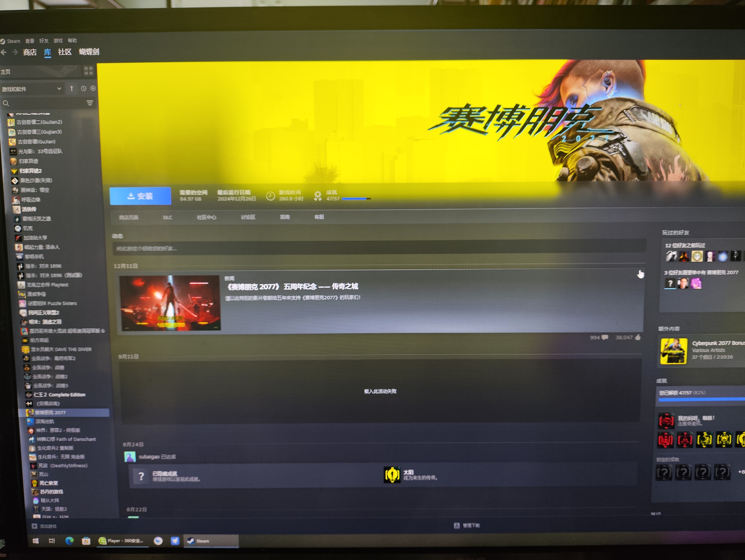Open the DLC link
This screenshot has width=745, height=560.
click(x=167, y=218)
